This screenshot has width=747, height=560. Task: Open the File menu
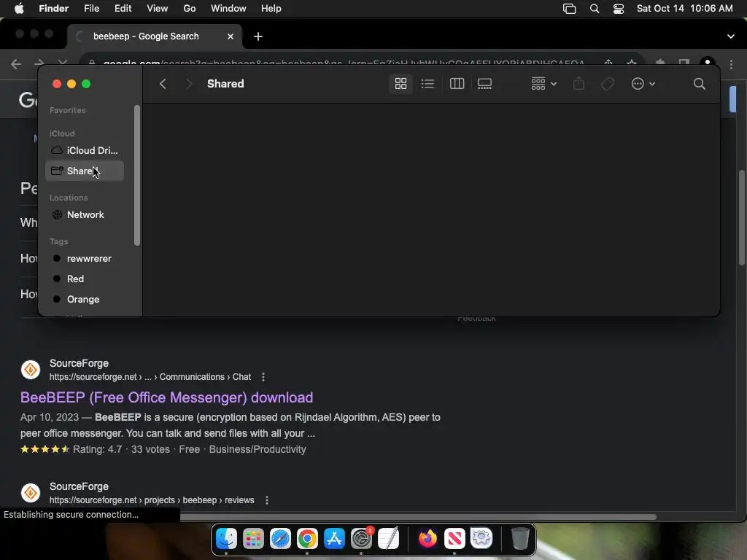pyautogui.click(x=91, y=9)
